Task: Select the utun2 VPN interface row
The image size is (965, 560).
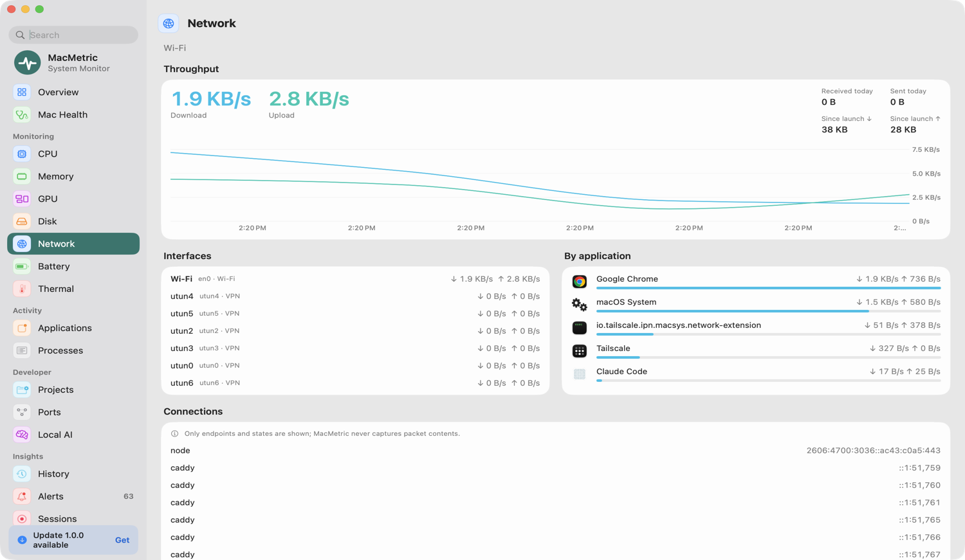Action: (355, 331)
